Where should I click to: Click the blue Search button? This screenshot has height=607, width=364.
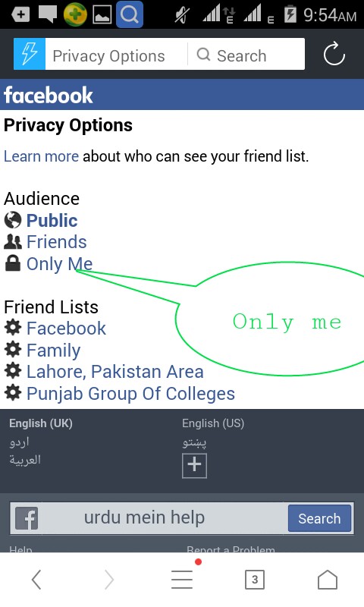(x=319, y=518)
